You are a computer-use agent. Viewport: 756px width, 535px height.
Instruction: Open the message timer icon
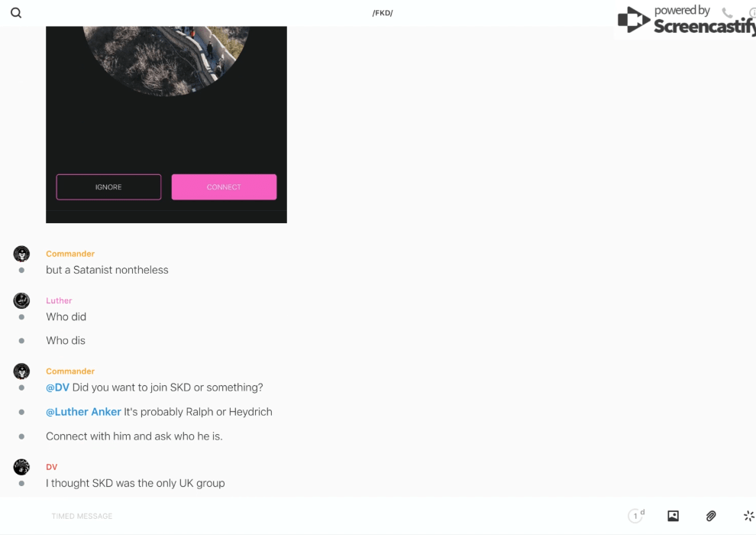coord(636,516)
